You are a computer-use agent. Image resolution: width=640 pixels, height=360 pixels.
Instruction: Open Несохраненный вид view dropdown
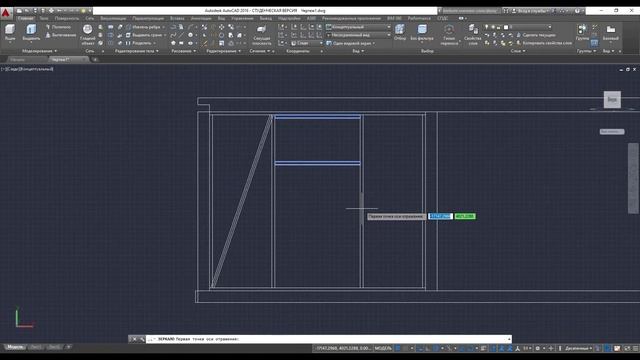(x=358, y=35)
